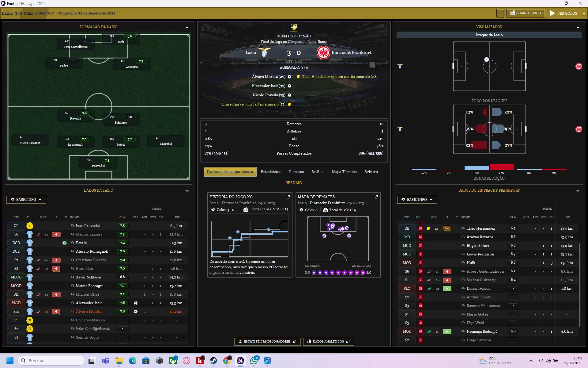Click Isak's player card on the formation pitch
The image size is (588, 368).
coord(121,39)
